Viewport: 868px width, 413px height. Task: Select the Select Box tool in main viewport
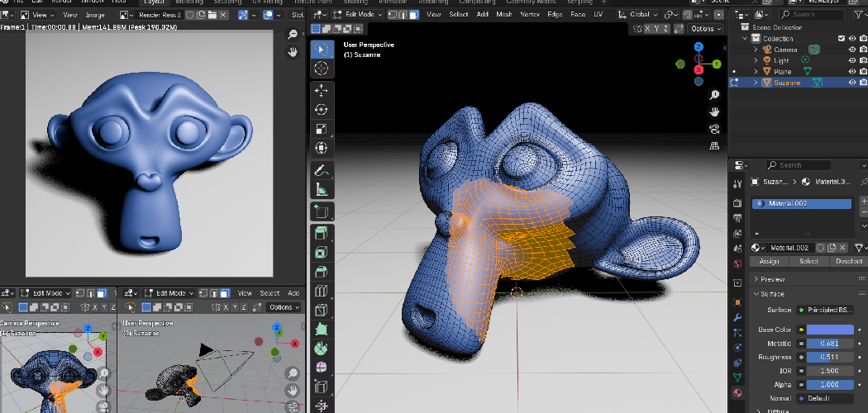point(322,50)
